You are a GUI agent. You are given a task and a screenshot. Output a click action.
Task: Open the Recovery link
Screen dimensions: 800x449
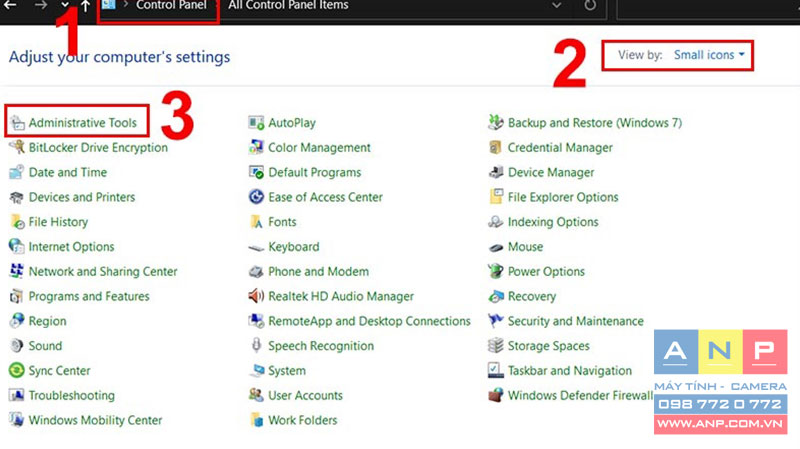click(x=532, y=296)
